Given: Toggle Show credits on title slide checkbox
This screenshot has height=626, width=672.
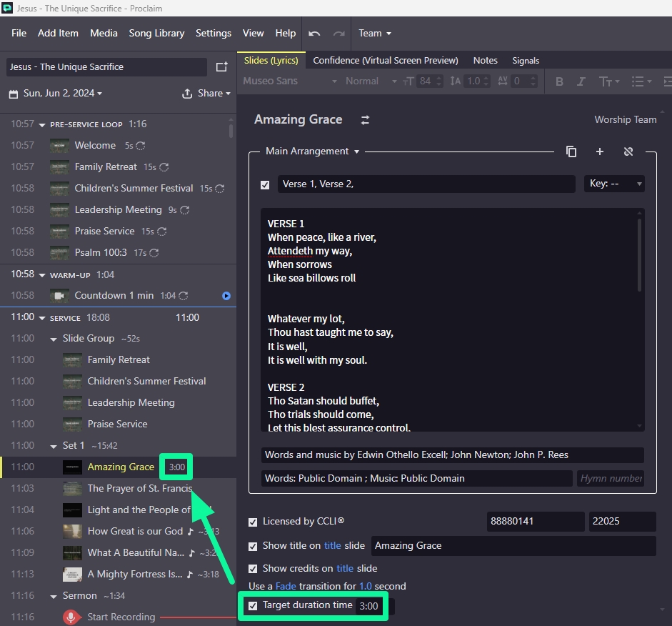Looking at the screenshot, I should 253,569.
